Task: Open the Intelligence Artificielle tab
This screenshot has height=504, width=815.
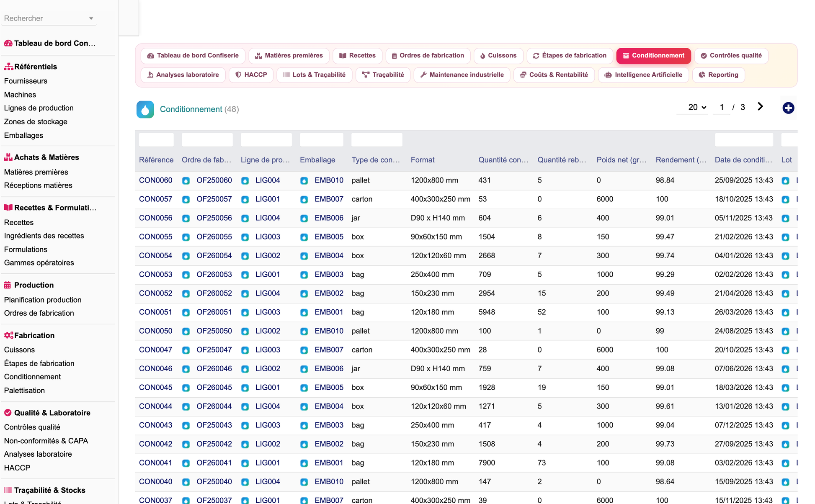Action: [643, 75]
